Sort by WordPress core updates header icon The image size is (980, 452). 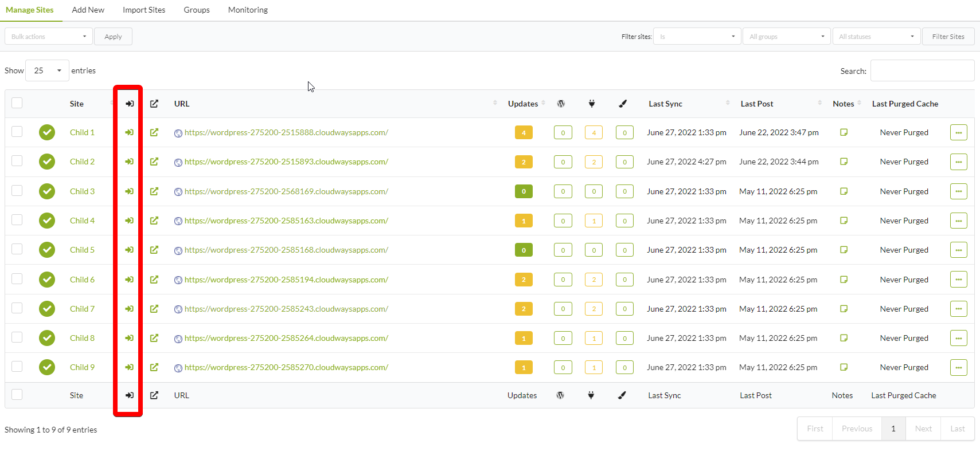click(561, 104)
